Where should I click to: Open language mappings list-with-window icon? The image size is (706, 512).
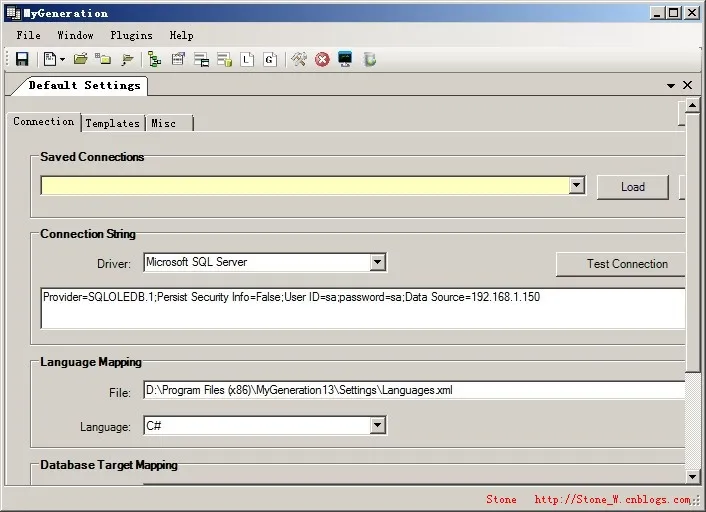click(x=201, y=59)
